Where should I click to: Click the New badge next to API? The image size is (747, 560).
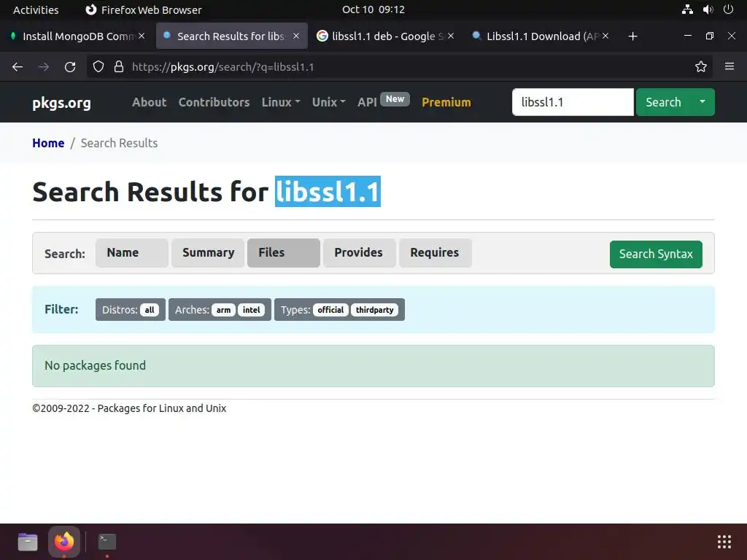395,99
